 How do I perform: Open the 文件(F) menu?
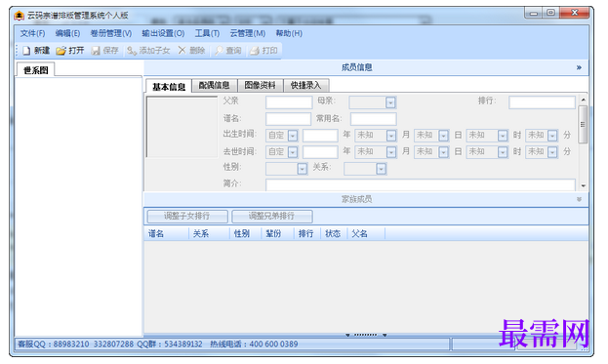pyautogui.click(x=32, y=34)
